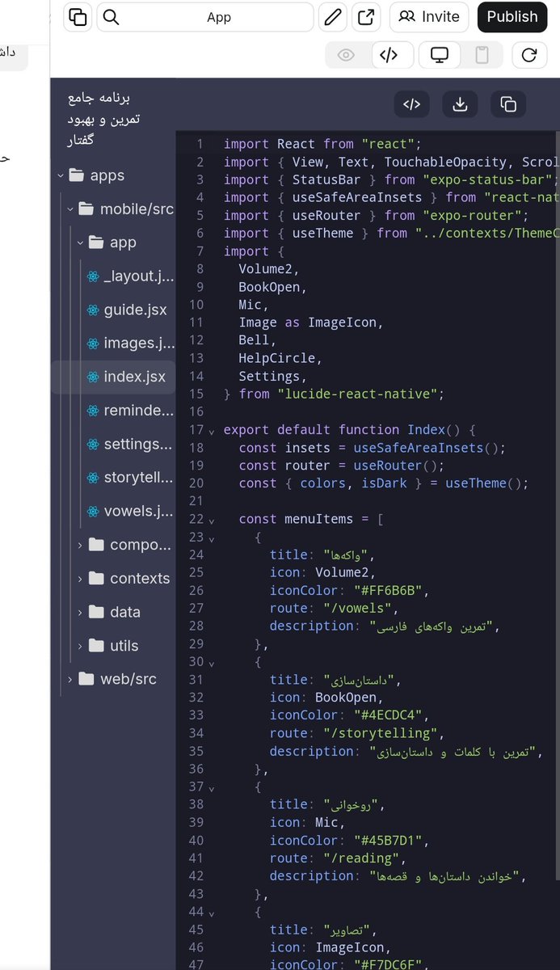Click the copy pages icon beside the search bar
This screenshot has width=560, height=970.
[x=78, y=17]
